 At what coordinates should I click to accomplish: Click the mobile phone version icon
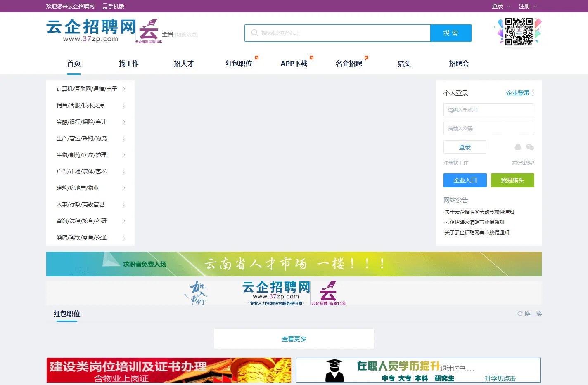point(105,6)
